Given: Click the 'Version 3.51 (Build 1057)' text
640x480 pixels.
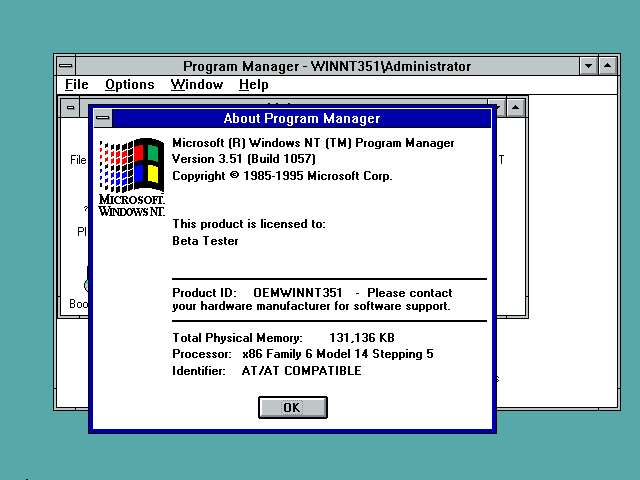Looking at the screenshot, I should [x=244, y=159].
